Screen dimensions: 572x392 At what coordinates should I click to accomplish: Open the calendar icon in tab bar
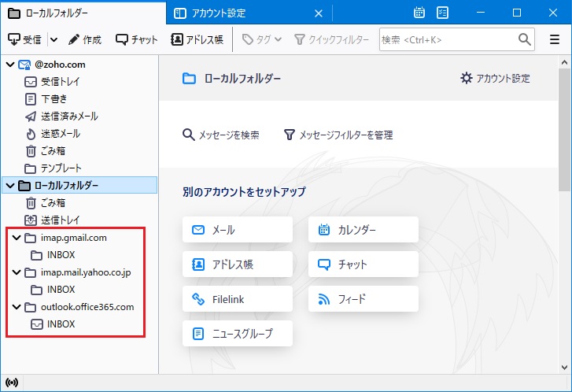(420, 13)
